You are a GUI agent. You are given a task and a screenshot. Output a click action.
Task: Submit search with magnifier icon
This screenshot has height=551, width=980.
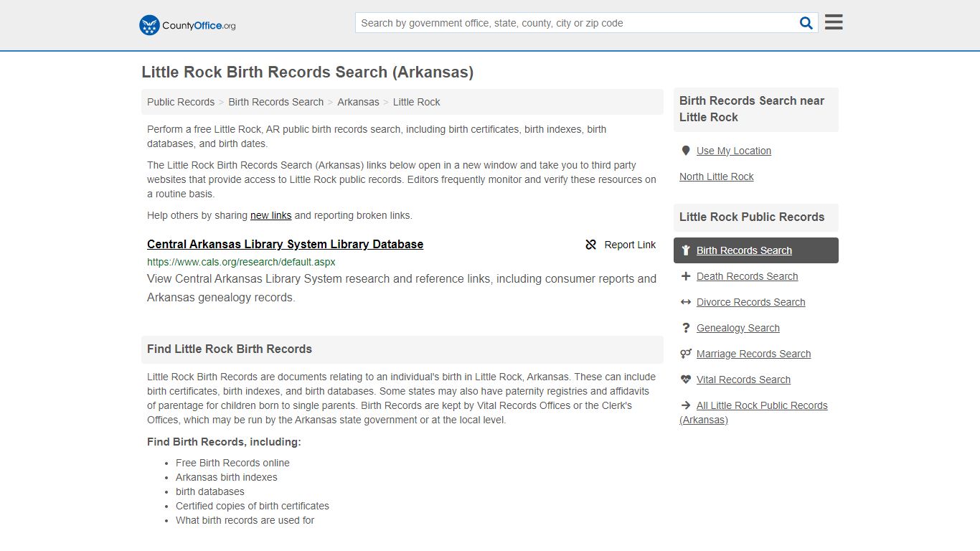[x=806, y=23]
